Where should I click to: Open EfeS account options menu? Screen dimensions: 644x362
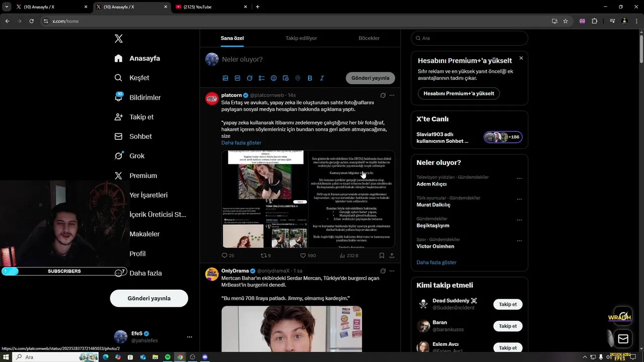coord(190,337)
